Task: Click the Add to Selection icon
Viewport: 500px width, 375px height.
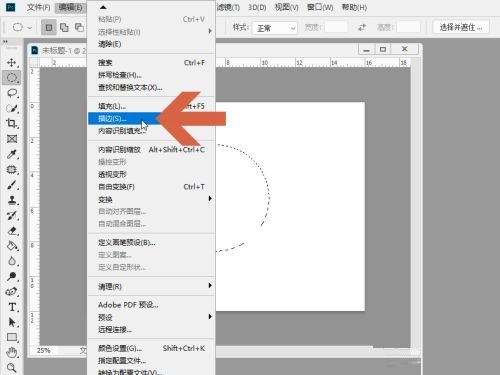Action: click(64, 28)
